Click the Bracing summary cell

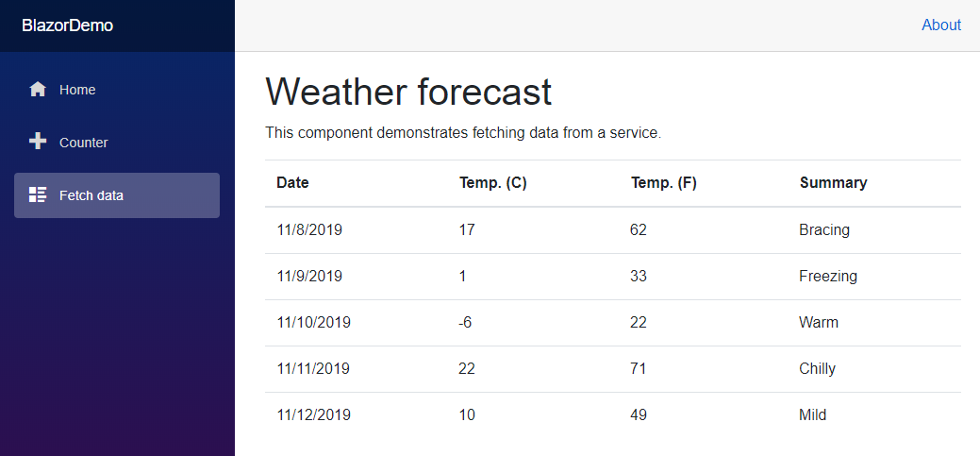pos(823,229)
